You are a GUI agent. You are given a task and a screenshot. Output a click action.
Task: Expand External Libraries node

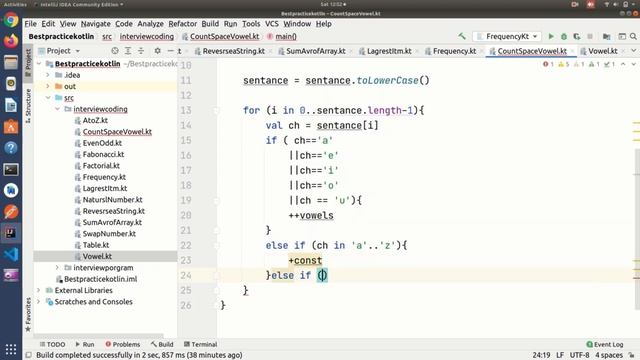click(x=39, y=290)
